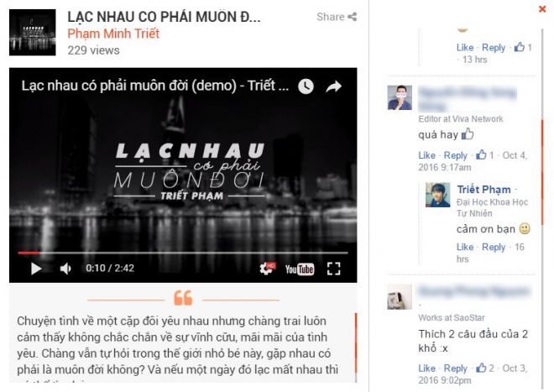
Task: Seek along the video progress bar
Action: (183, 253)
